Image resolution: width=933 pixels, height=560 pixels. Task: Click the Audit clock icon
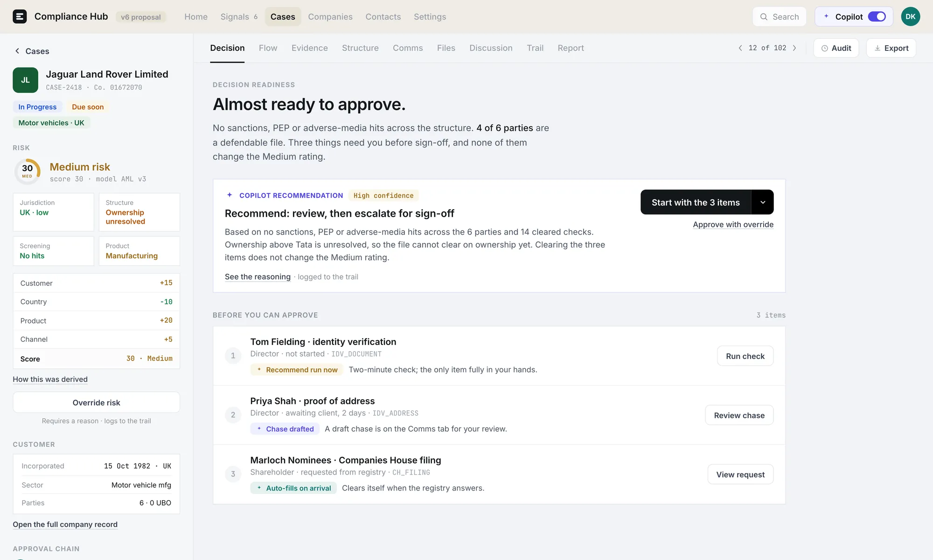tap(825, 48)
